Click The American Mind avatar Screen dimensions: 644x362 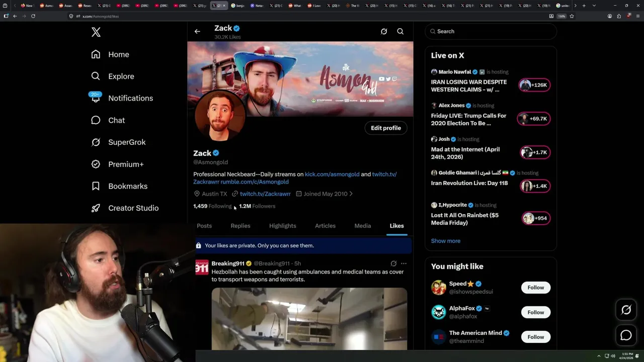click(x=439, y=337)
